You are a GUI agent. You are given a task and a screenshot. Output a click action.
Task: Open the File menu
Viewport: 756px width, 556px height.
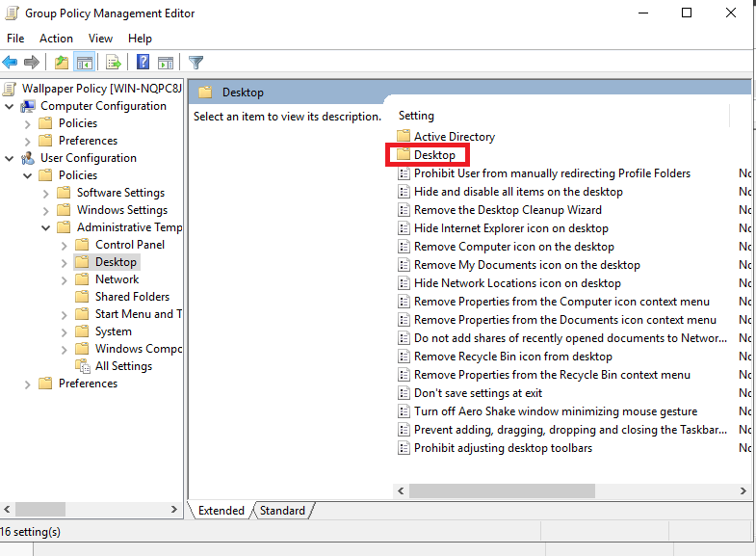point(15,39)
